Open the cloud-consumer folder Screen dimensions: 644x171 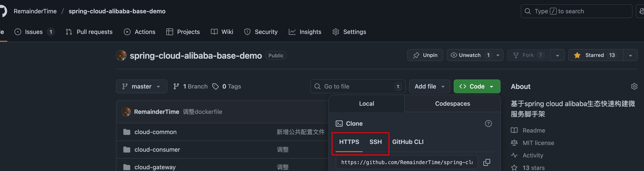pyautogui.click(x=157, y=150)
